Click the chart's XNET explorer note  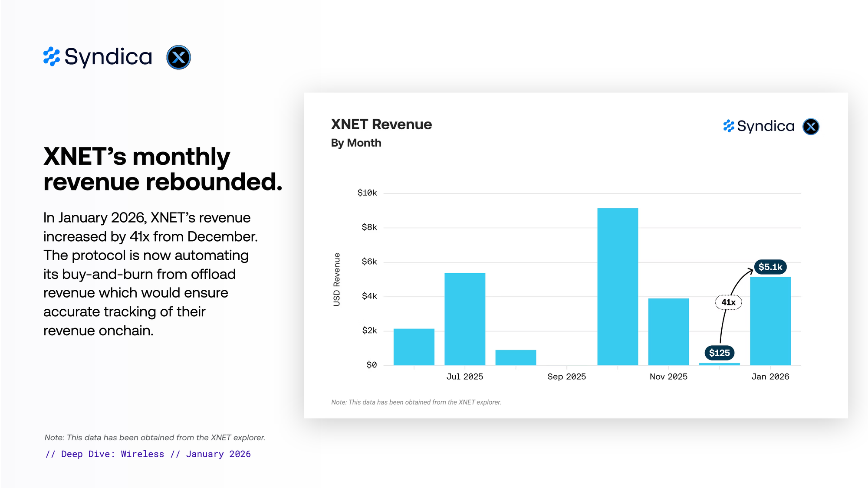pos(416,402)
